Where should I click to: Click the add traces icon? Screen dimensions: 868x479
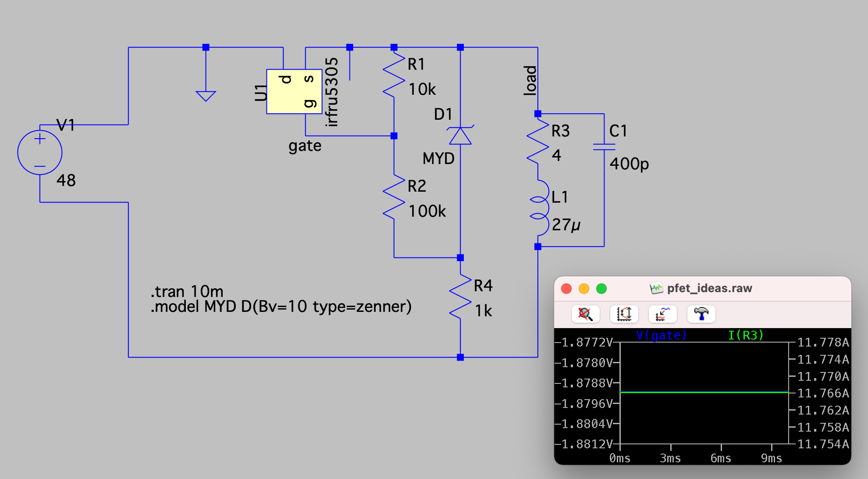coord(662,314)
